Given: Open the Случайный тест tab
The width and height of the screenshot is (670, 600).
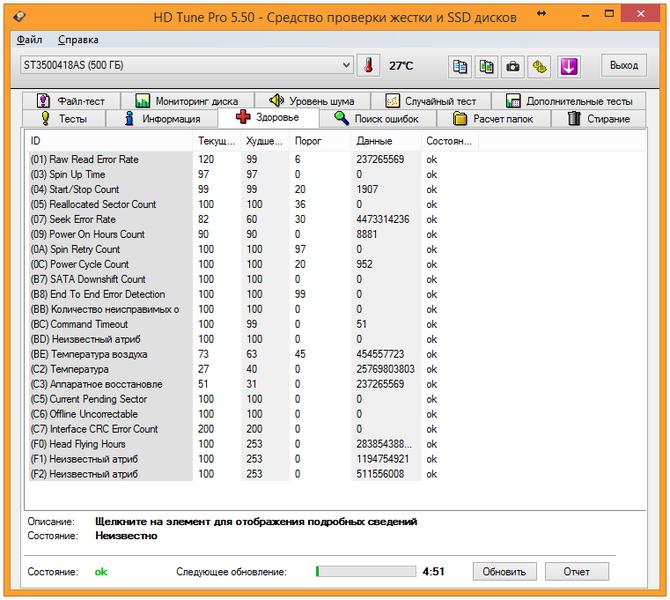Looking at the screenshot, I should (x=431, y=101).
